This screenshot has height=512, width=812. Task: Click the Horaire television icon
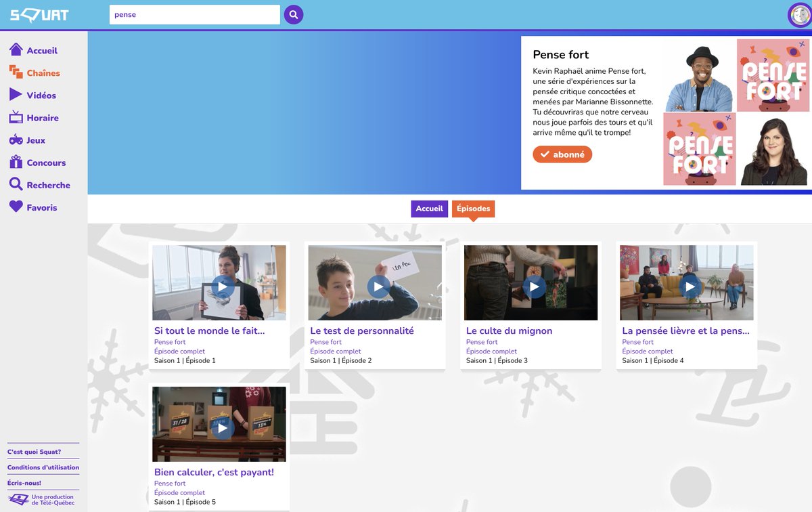pos(16,117)
